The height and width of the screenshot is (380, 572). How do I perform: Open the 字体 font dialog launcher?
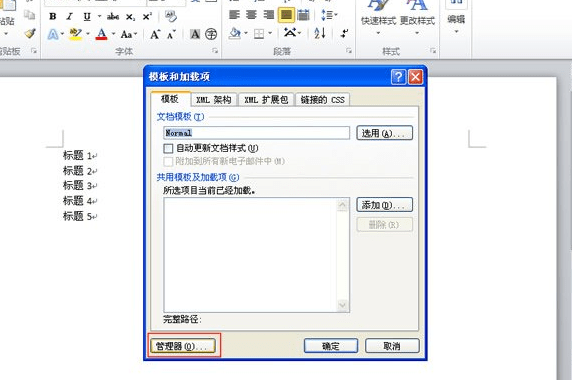[215, 51]
